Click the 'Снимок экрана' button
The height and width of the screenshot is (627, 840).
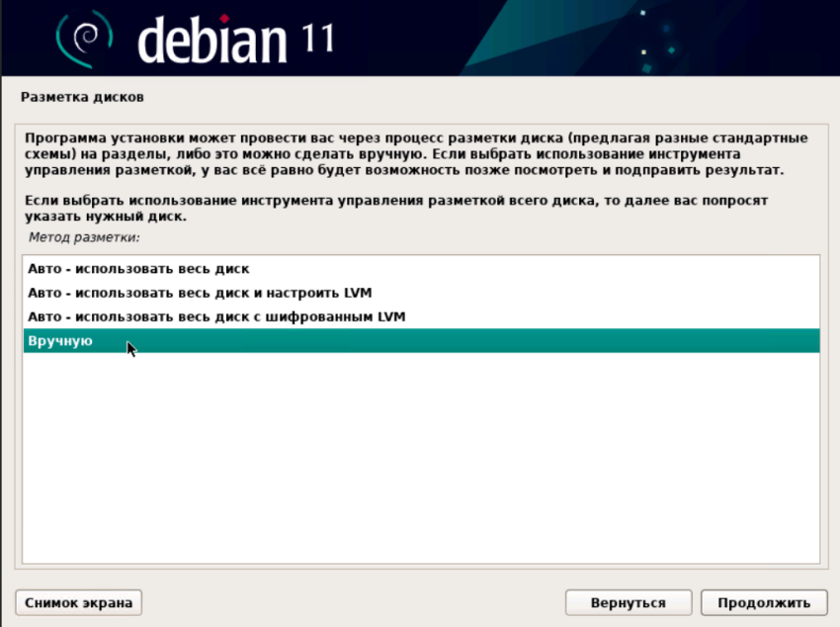[79, 603]
